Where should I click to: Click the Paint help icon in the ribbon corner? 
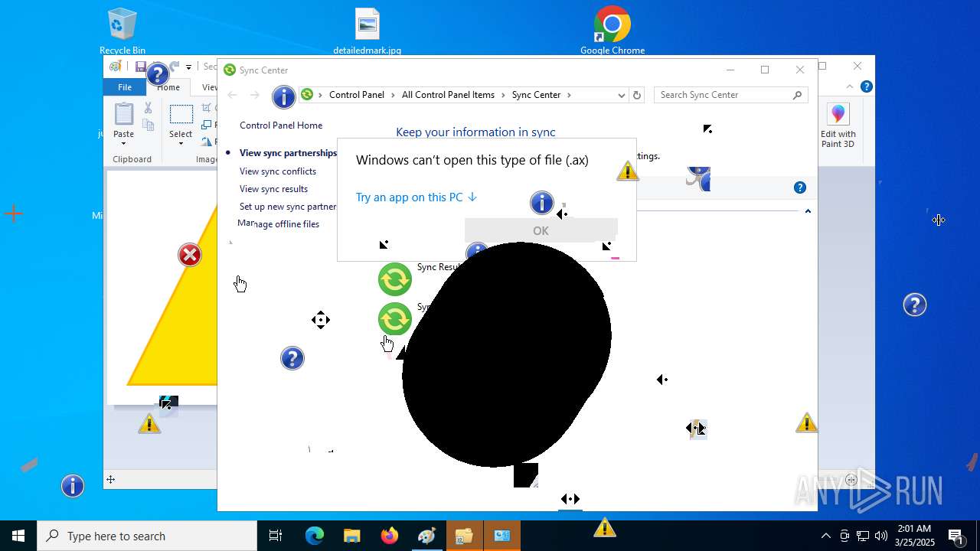pyautogui.click(x=866, y=87)
